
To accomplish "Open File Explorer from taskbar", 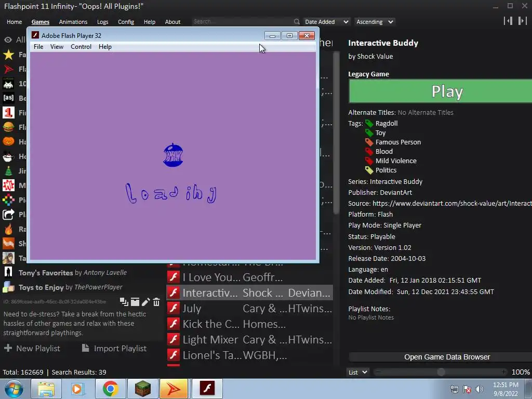I will [46, 389].
